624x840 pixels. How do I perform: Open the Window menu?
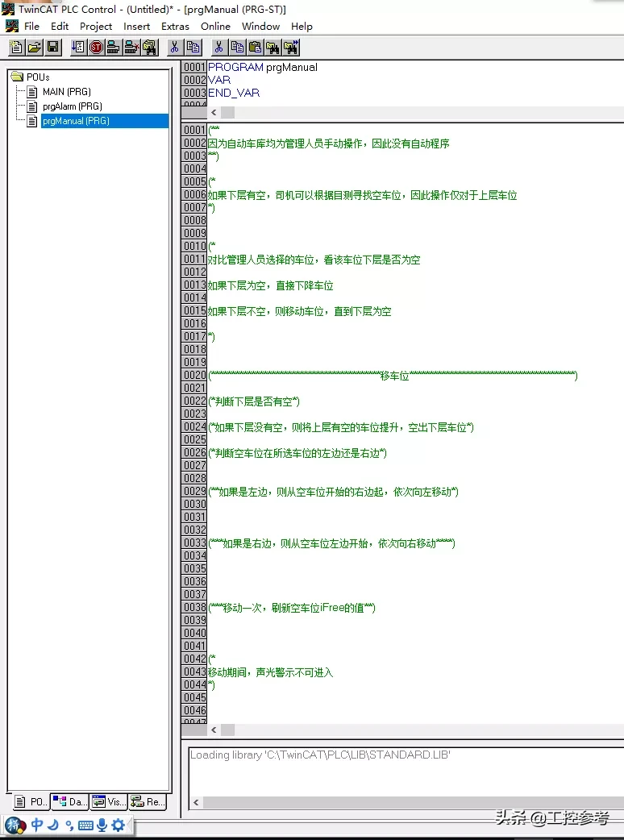coord(261,27)
